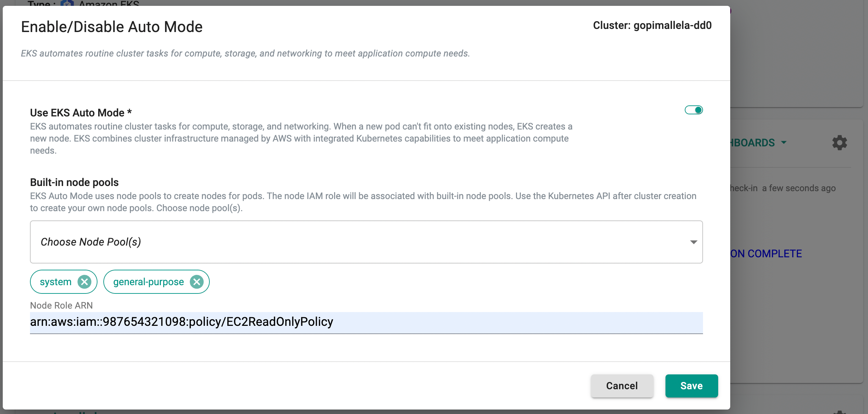Click the Built-in node pools heading
This screenshot has width=868, height=414.
[74, 182]
